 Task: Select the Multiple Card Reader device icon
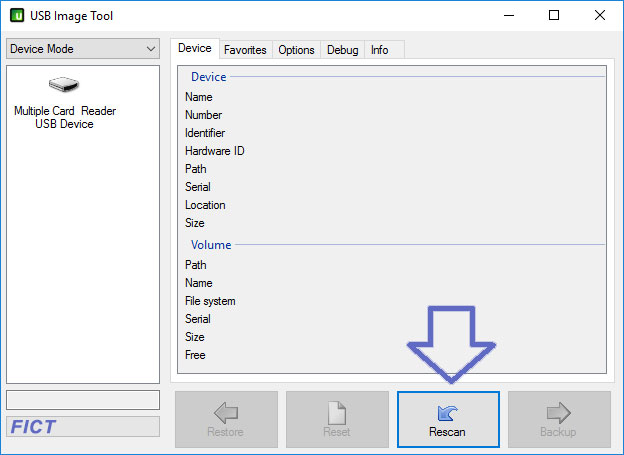click(64, 84)
